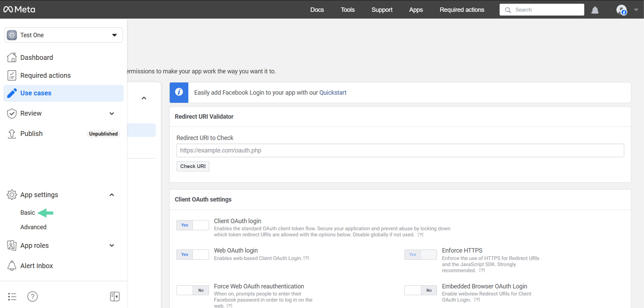Follow the Quickstart link

pos(333,93)
